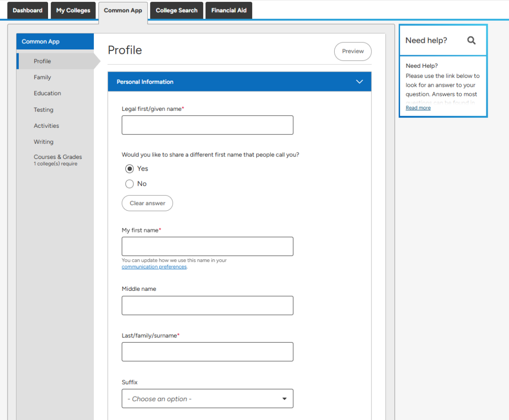Image resolution: width=509 pixels, height=420 pixels.
Task: Switch to the My Colleges tab
Action: point(73,10)
